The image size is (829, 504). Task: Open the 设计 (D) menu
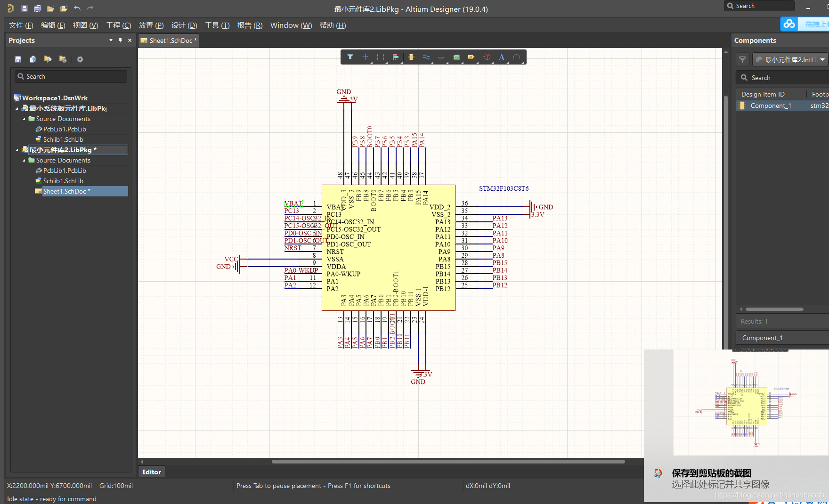tap(184, 25)
